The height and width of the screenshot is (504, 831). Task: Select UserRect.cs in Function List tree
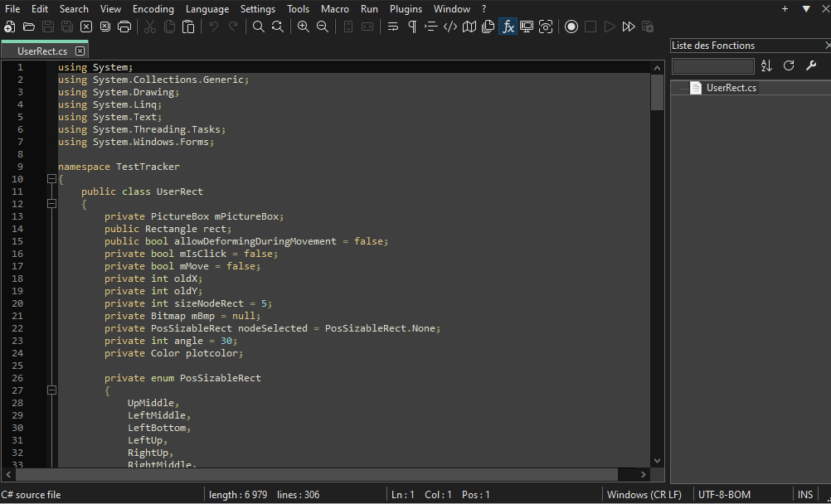731,88
